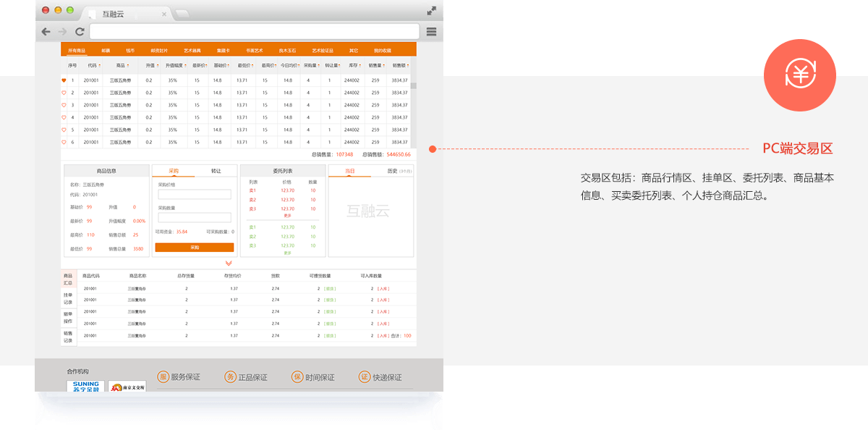Click the 服务保证 badge icon
This screenshot has height=430, width=868.
pos(163,377)
